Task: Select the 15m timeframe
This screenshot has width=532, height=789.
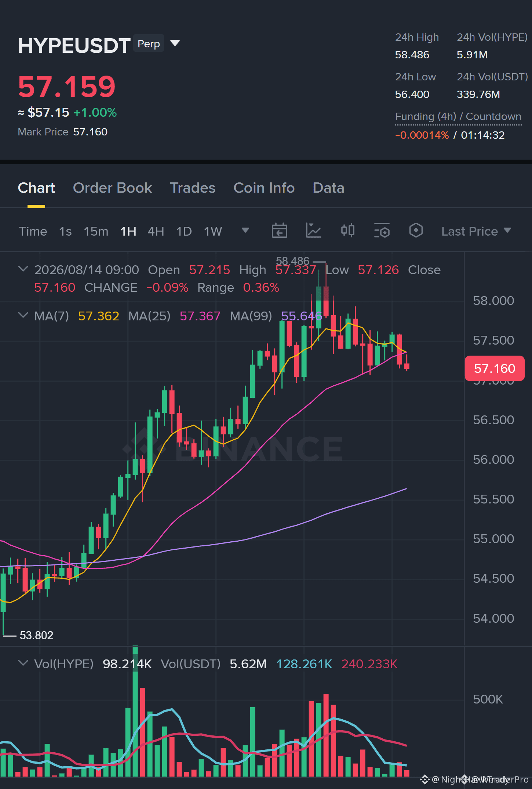Action: (96, 231)
